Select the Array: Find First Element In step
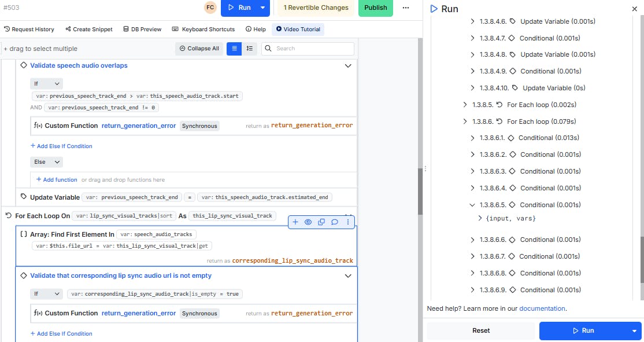The image size is (644, 342). click(x=186, y=246)
